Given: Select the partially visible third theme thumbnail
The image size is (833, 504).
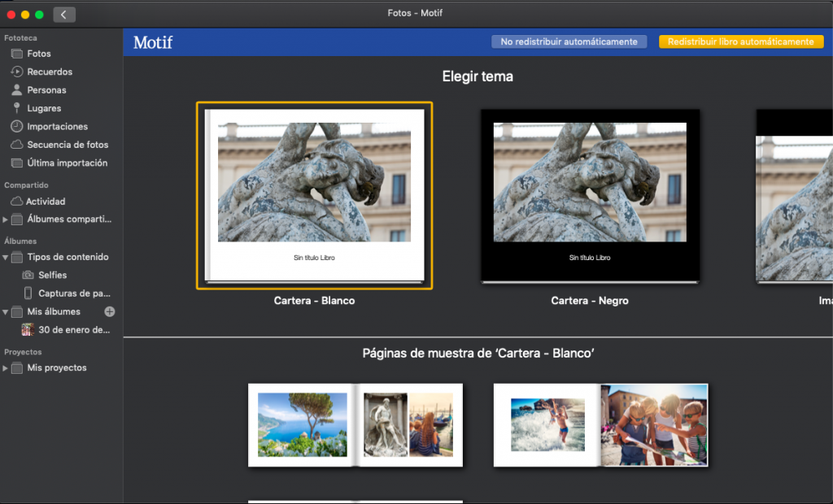Looking at the screenshot, I should pos(794,196).
